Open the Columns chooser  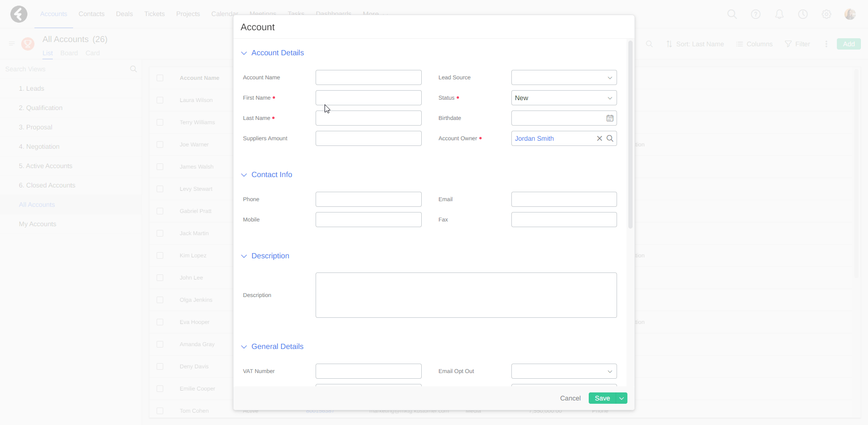(x=754, y=44)
